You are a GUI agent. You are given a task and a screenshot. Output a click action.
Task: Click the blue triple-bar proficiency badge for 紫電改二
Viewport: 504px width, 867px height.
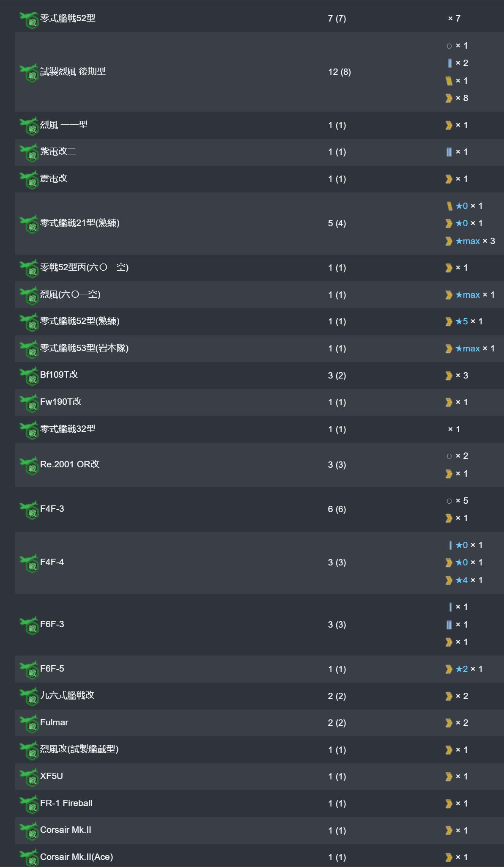pos(449,152)
